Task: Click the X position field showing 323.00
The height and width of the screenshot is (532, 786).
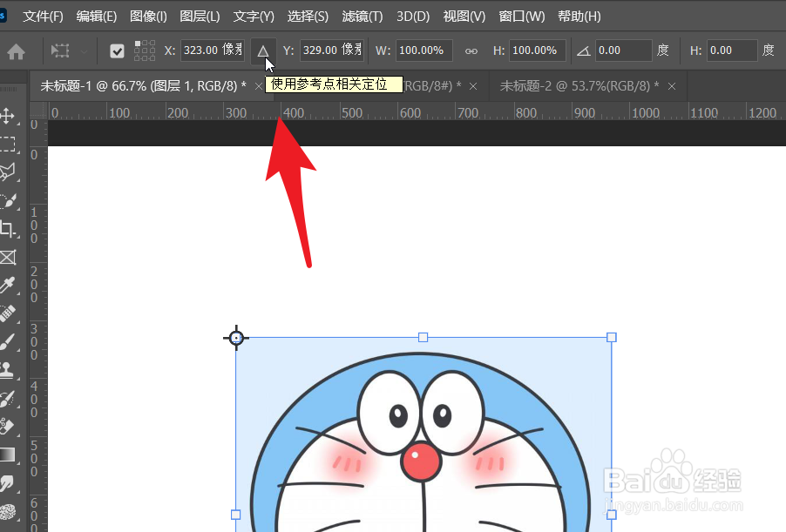Action: [x=213, y=51]
